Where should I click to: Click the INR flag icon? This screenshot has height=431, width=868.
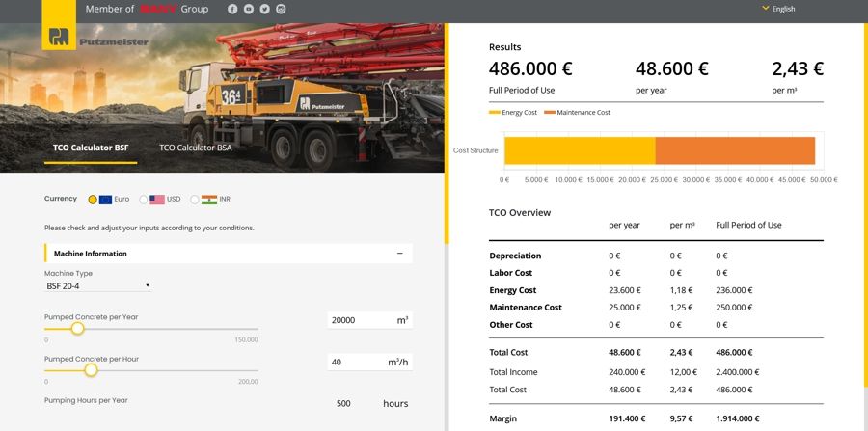pos(209,200)
